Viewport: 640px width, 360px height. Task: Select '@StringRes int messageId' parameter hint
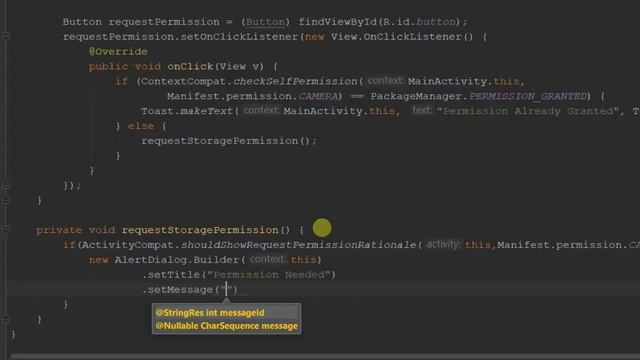pos(210,313)
